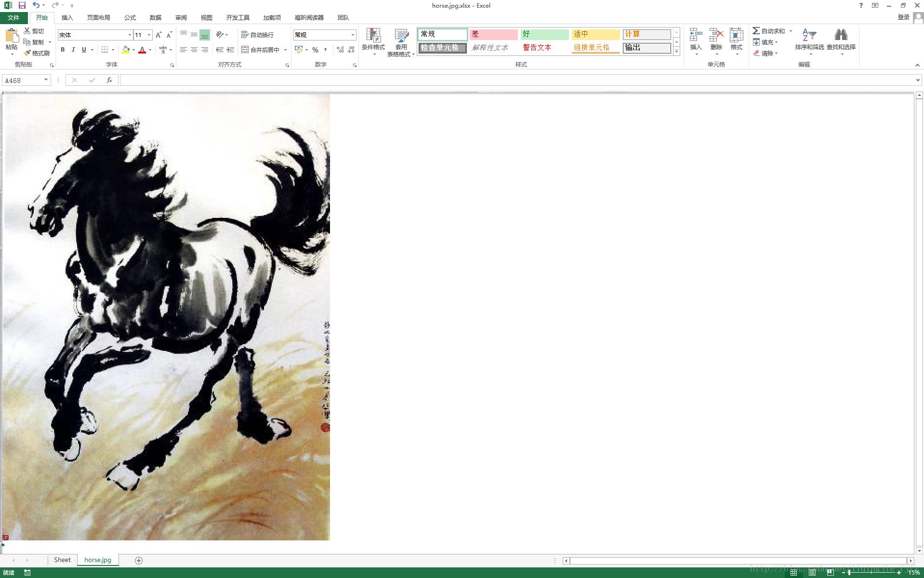Image resolution: width=924 pixels, height=578 pixels.
Task: Click the Save icon in quick access toolbar
Action: (x=22, y=5)
